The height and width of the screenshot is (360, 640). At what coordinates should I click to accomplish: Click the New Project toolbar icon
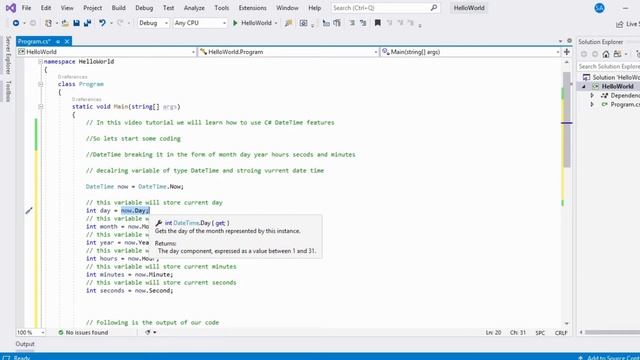point(48,23)
